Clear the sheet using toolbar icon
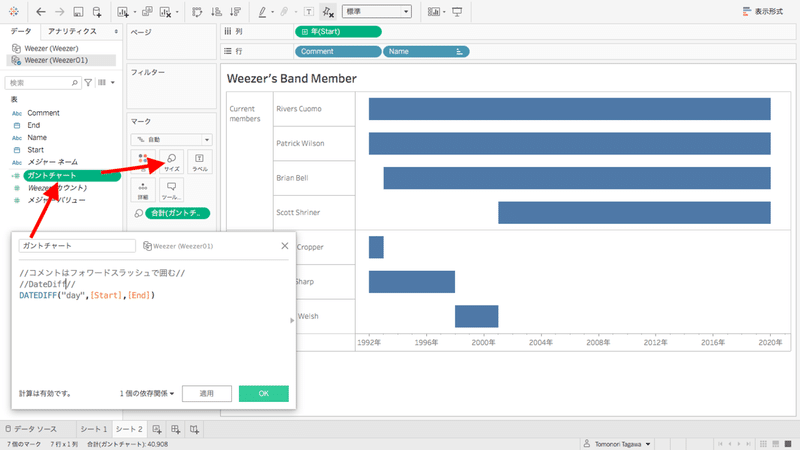 pyautogui.click(x=165, y=11)
